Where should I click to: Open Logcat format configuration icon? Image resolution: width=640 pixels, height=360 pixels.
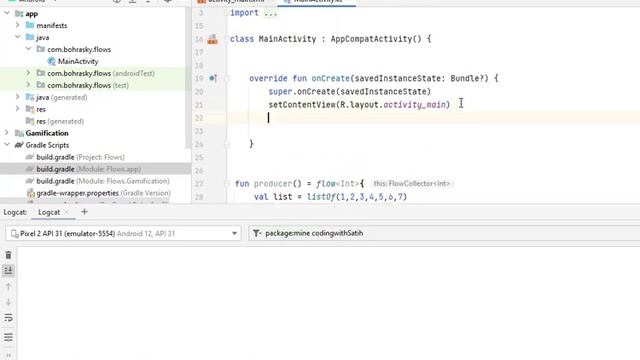pos(8,337)
